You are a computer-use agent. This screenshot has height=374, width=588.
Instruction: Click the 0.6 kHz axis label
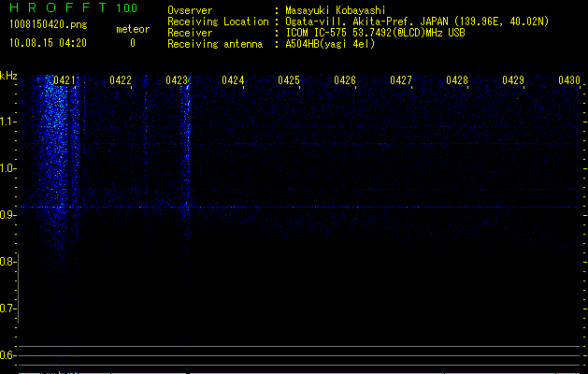(7, 355)
